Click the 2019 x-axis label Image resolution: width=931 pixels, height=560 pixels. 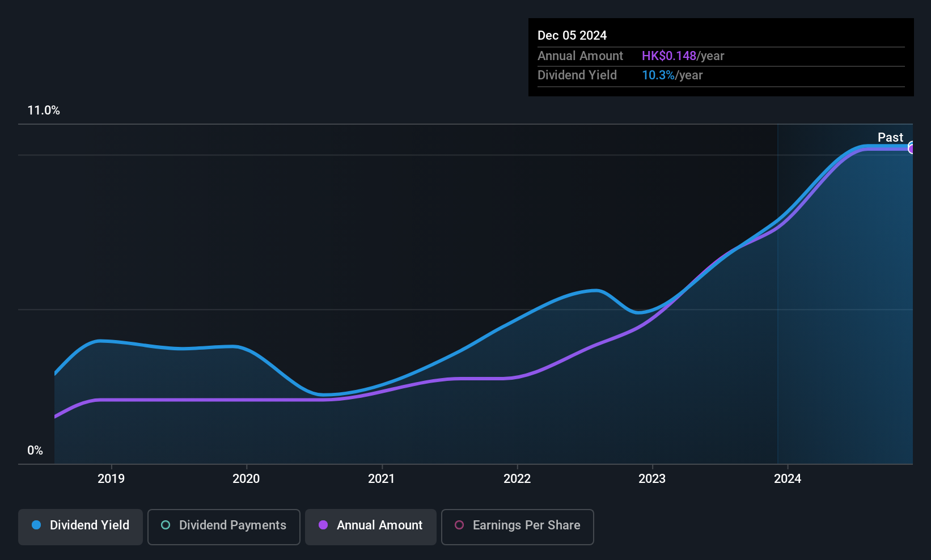111,478
